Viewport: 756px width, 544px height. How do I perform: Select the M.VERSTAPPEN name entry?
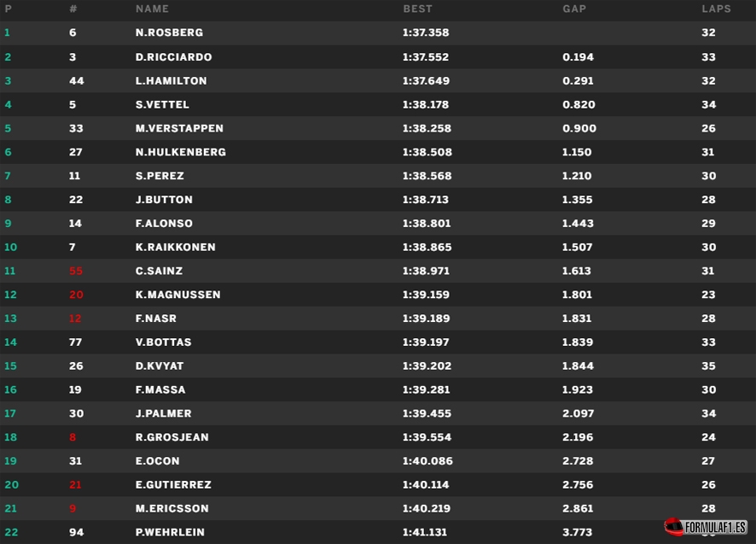click(x=179, y=128)
